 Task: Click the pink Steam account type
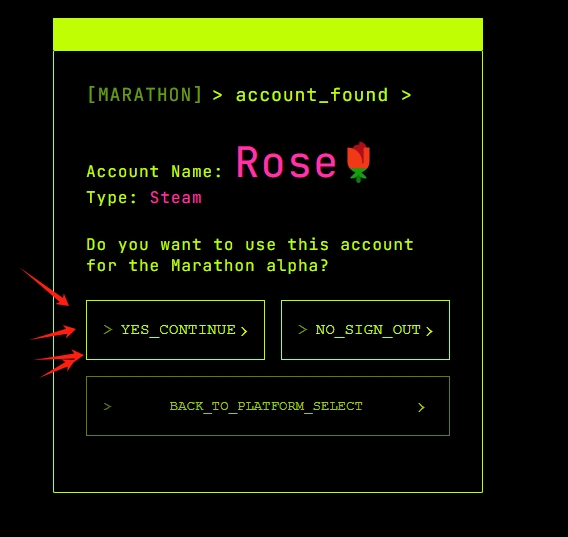click(176, 197)
